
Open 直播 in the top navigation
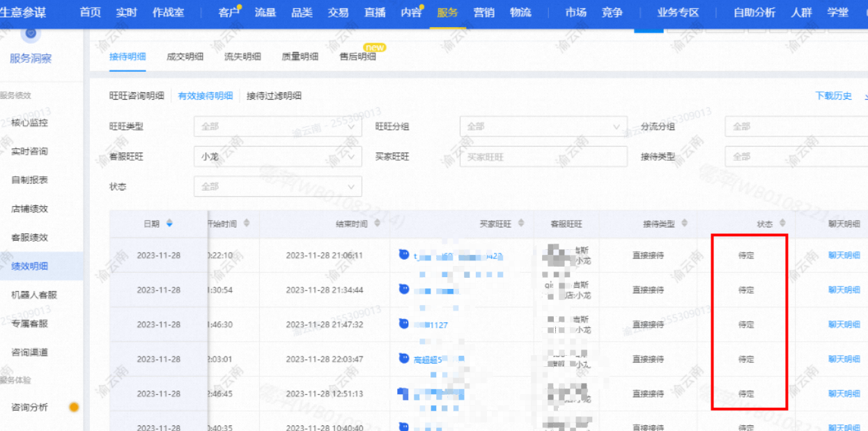pyautogui.click(x=375, y=13)
